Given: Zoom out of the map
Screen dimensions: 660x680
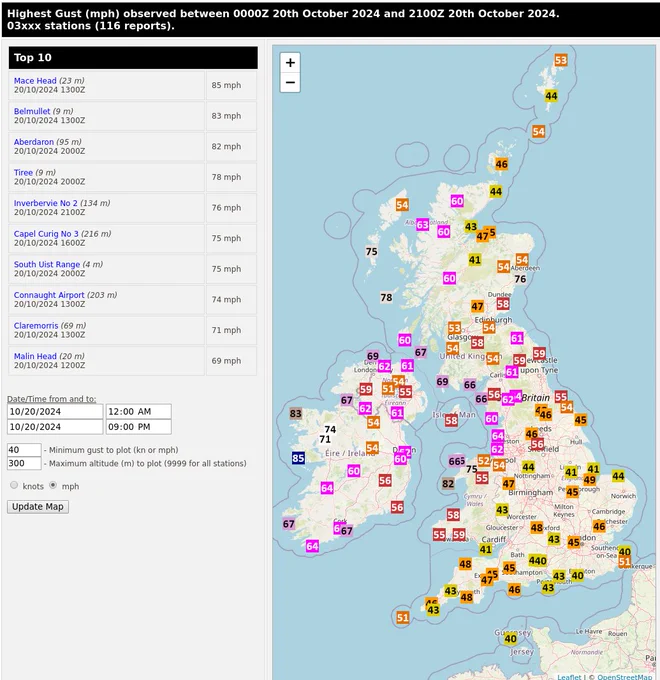Looking at the screenshot, I should coord(290,82).
